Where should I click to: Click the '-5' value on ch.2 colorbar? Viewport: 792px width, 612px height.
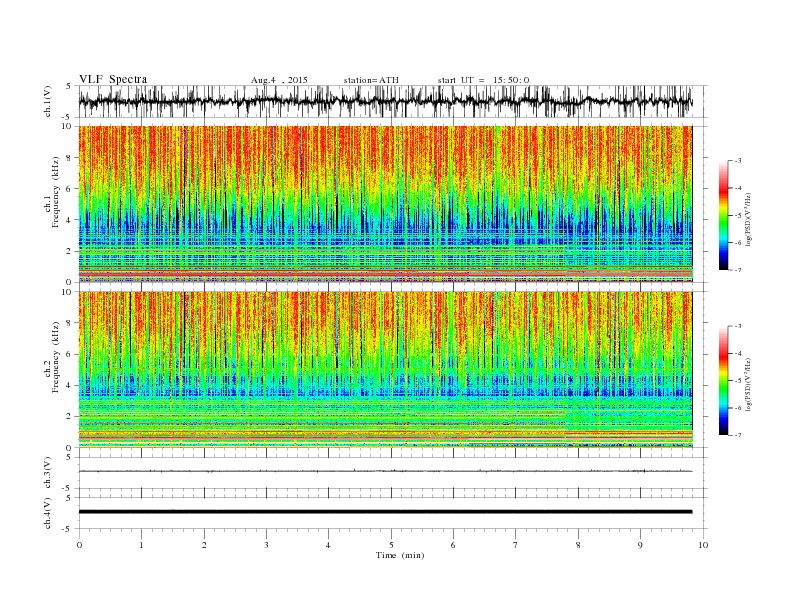[x=738, y=381]
